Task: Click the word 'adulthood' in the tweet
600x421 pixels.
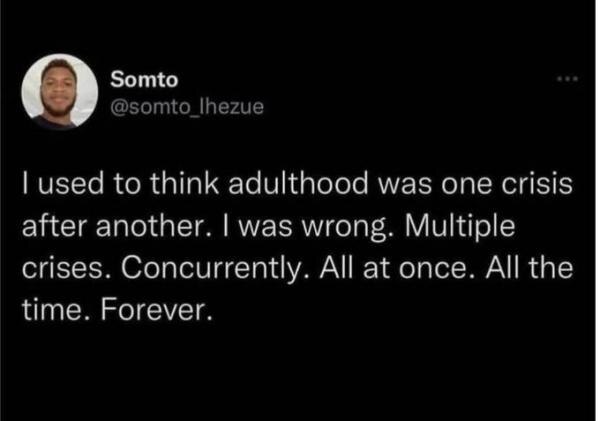Action: (x=298, y=183)
